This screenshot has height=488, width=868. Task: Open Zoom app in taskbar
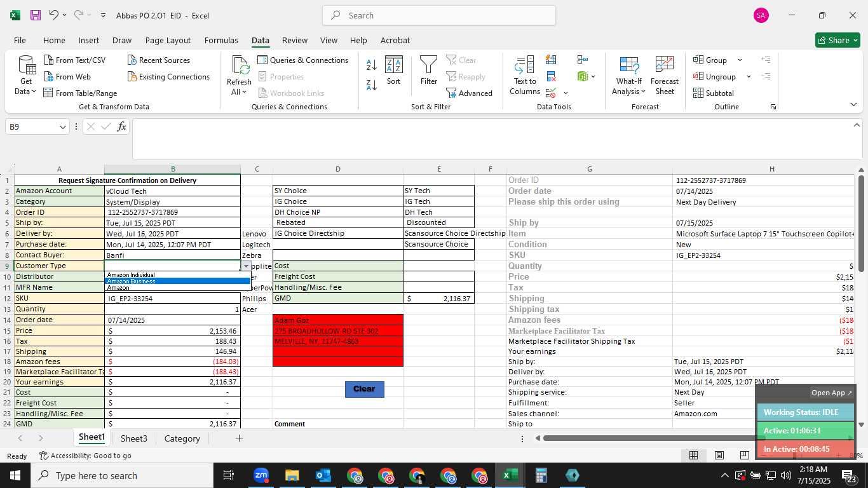point(261,475)
